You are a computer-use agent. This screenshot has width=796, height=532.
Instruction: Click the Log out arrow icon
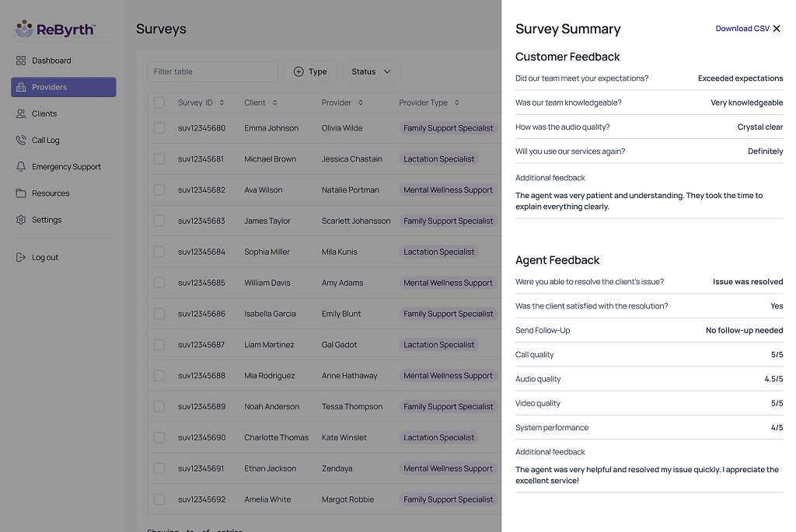pos(21,258)
